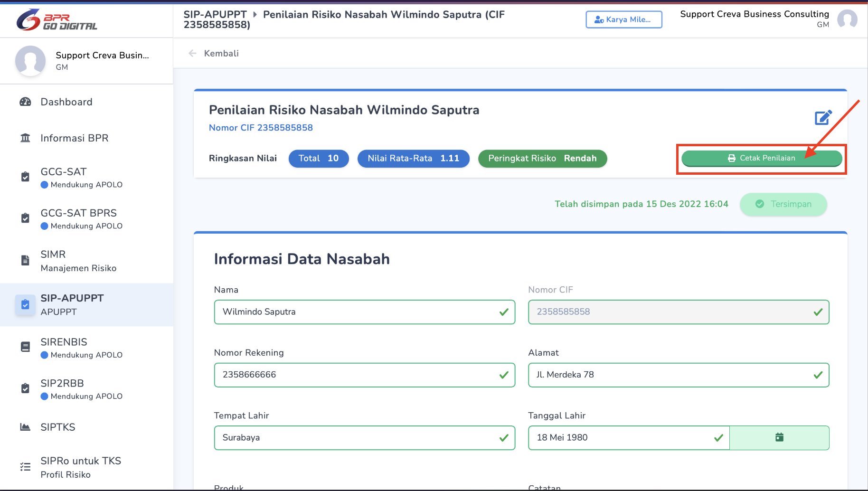This screenshot has width=868, height=491.
Task: Open the SIRENBIS menu item
Action: coord(86,348)
